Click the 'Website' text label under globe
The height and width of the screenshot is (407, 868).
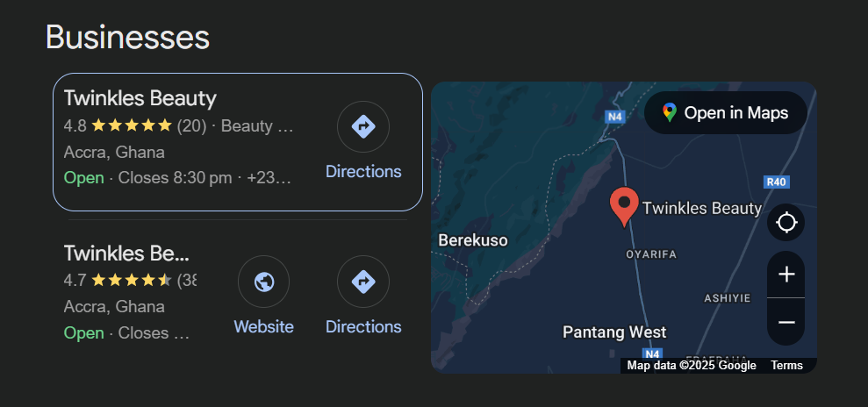(x=263, y=326)
